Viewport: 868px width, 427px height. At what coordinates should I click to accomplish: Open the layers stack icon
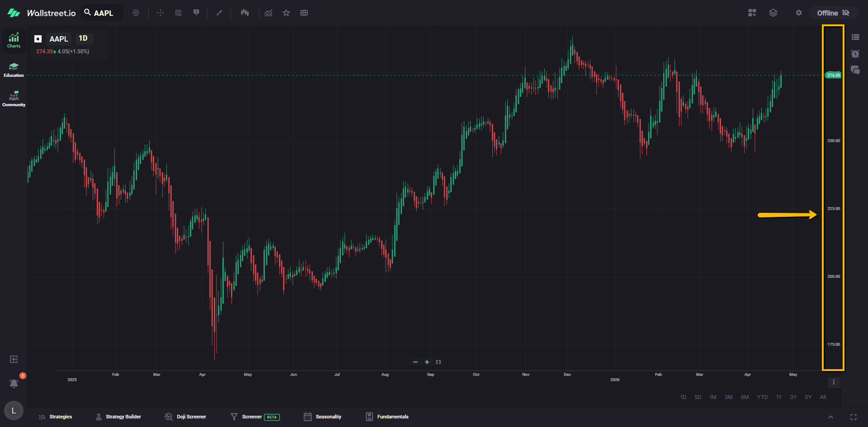click(x=773, y=13)
